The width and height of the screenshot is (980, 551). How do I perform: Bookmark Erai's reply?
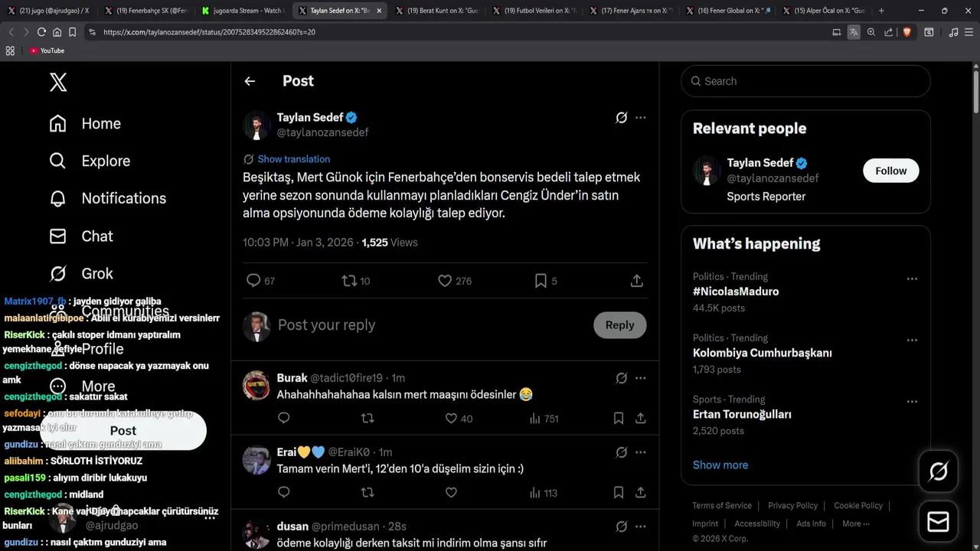tap(619, 493)
